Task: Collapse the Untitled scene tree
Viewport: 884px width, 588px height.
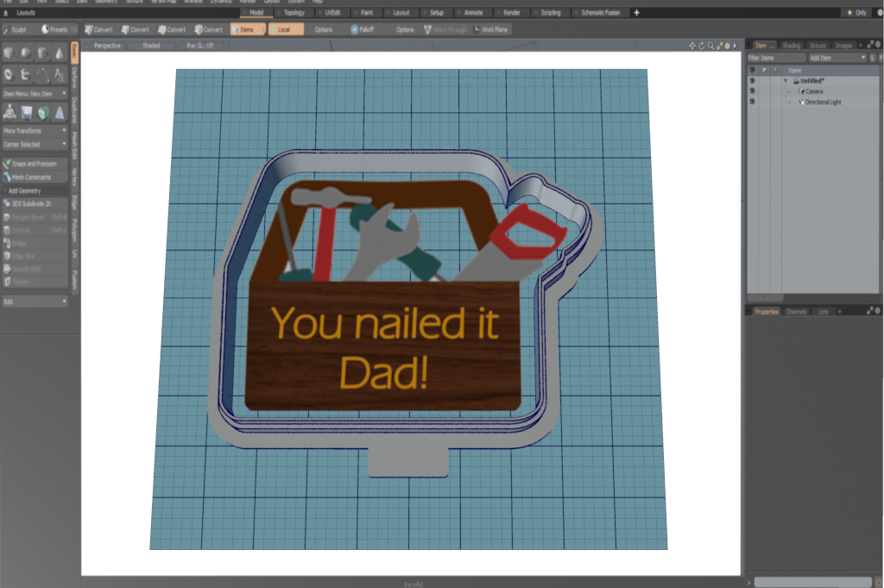Action: (x=786, y=81)
